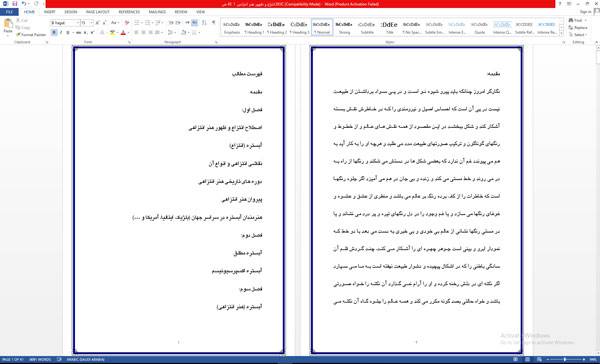
Task: Apply the yellow text highlight color
Action: tap(112, 33)
